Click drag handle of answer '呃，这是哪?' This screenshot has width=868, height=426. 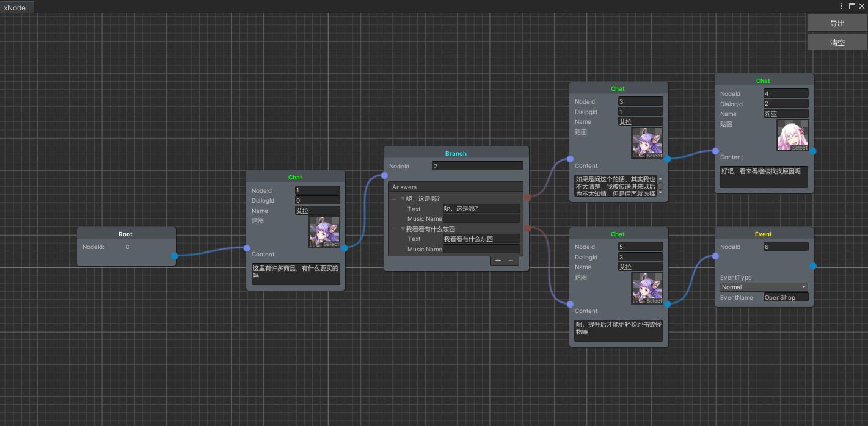(x=394, y=199)
